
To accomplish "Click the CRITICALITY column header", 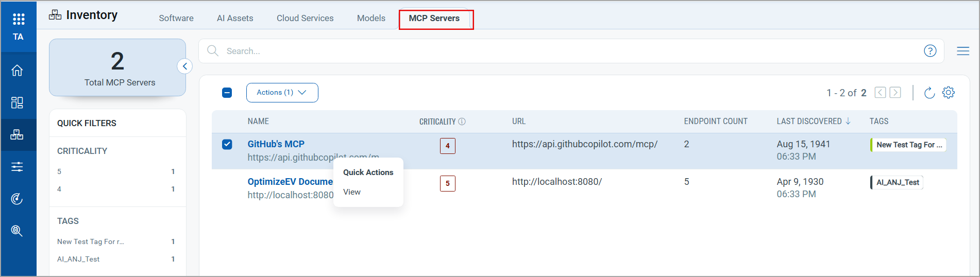I will (437, 122).
